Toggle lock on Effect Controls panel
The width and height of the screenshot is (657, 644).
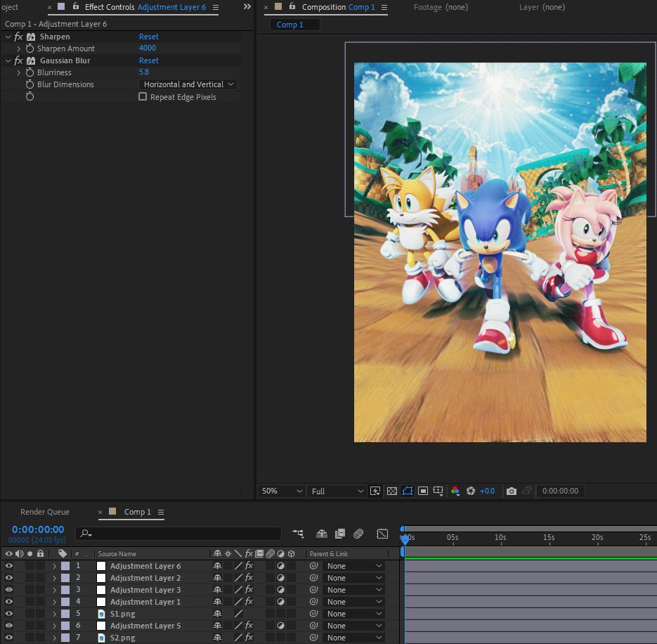click(76, 6)
